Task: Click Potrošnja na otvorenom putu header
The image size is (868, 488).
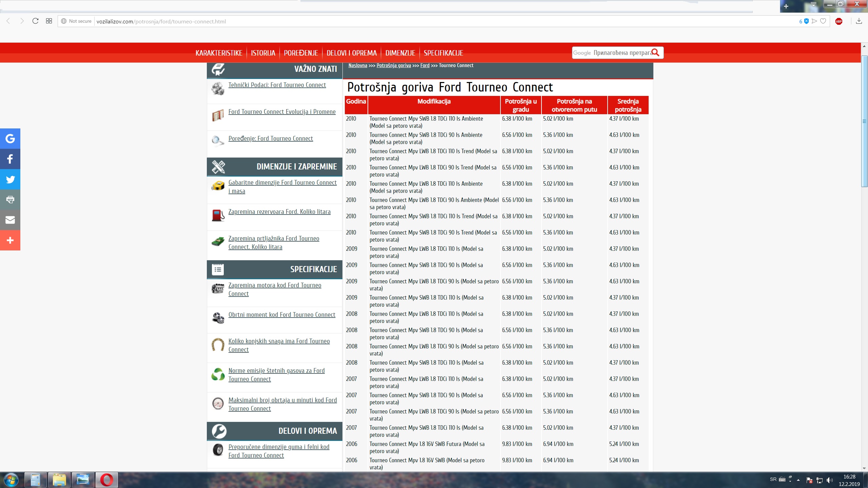Action: pos(574,105)
